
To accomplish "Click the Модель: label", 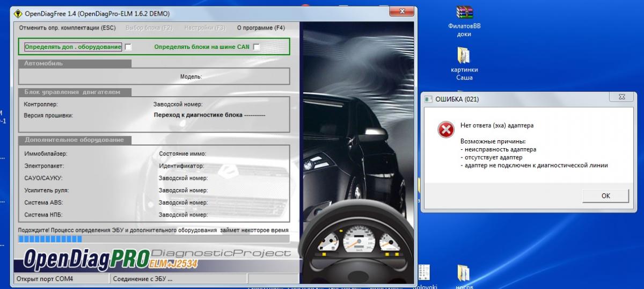I will pyautogui.click(x=191, y=76).
